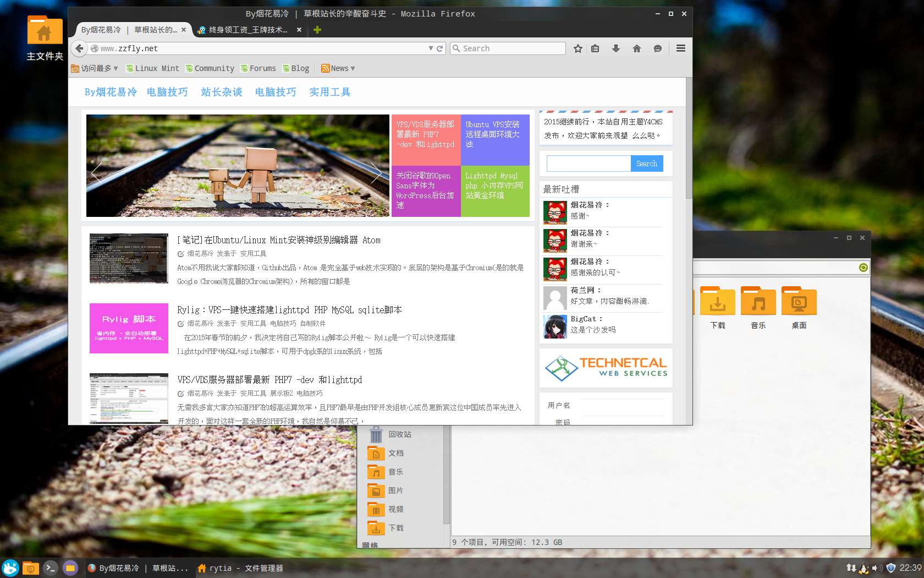The height and width of the screenshot is (578, 924).
Task: Open 音乐 folder in file manager
Action: point(758,308)
